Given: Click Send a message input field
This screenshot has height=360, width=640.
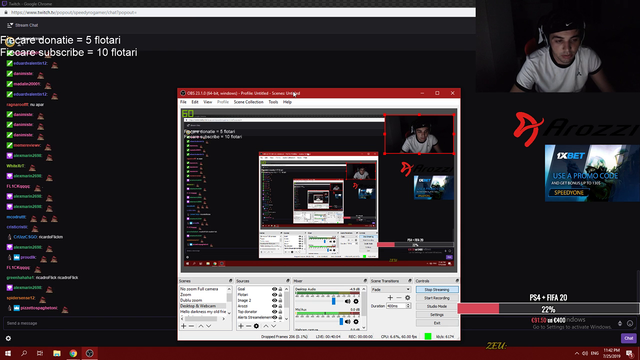Looking at the screenshot, I should [x=90, y=323].
